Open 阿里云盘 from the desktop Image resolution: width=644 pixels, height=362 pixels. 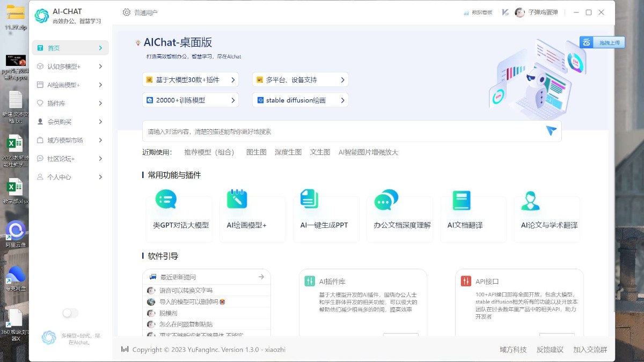(15, 232)
